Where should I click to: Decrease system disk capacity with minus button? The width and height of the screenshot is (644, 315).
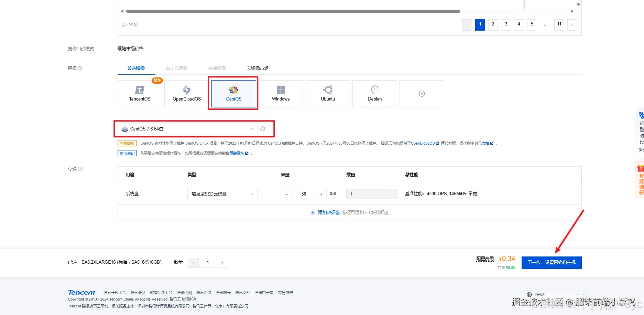[x=286, y=194]
